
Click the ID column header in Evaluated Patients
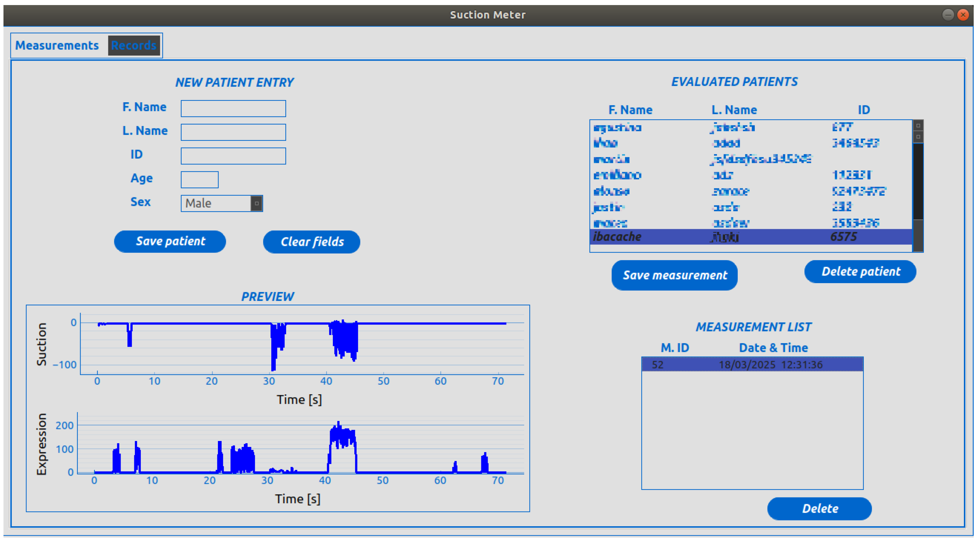pyautogui.click(x=863, y=110)
